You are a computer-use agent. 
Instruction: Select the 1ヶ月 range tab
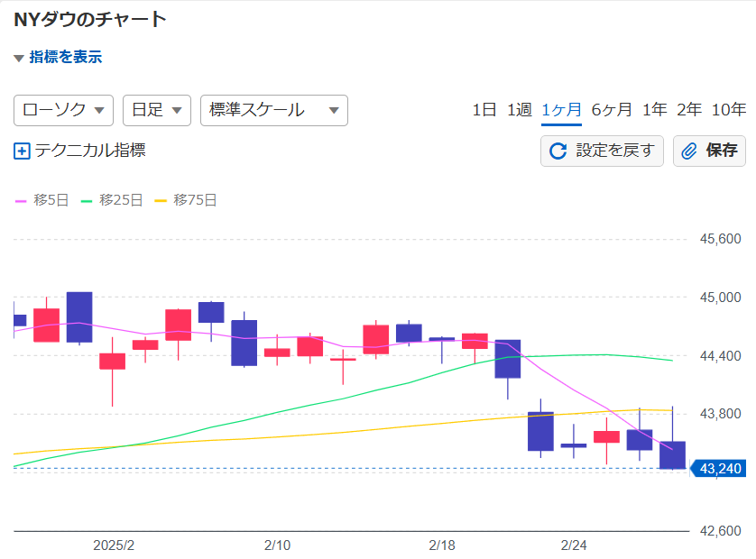tap(561, 110)
